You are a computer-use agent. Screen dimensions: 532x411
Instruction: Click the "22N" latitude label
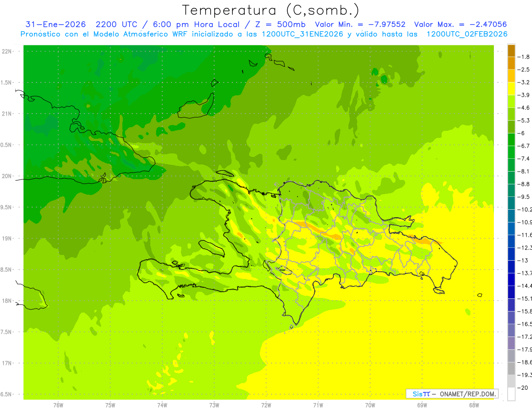coord(7,51)
